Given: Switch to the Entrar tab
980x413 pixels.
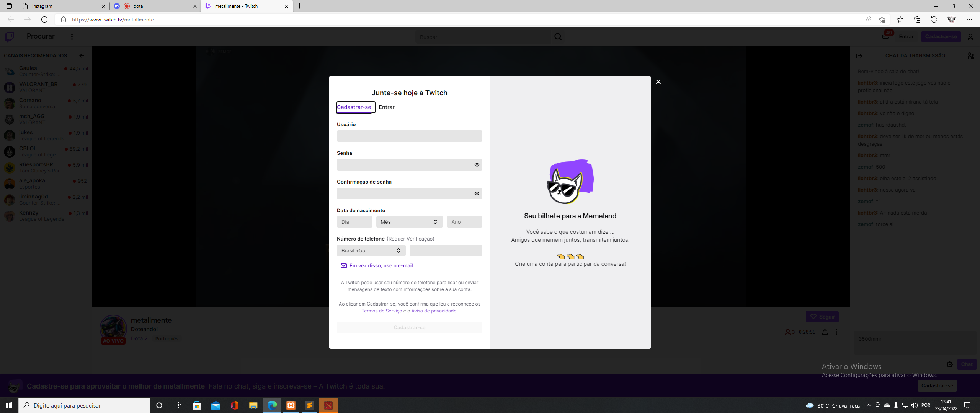Looking at the screenshot, I should [x=387, y=107].
